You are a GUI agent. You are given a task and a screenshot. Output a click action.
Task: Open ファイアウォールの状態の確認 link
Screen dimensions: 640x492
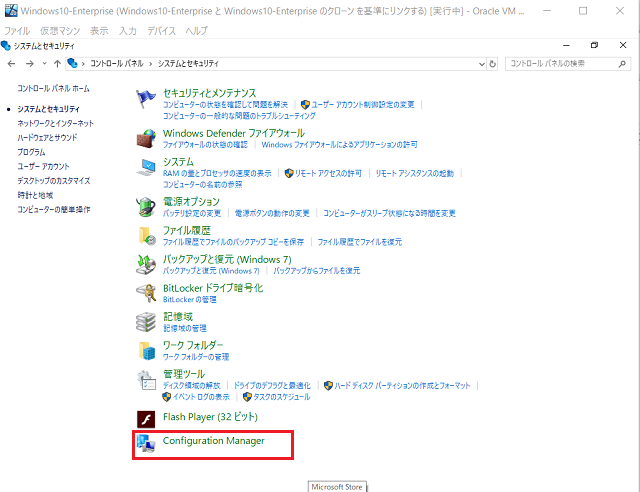(x=205, y=145)
